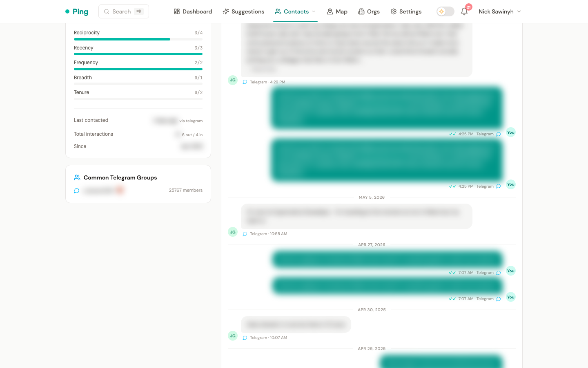
Task: Go to the Map tab
Action: click(x=337, y=11)
